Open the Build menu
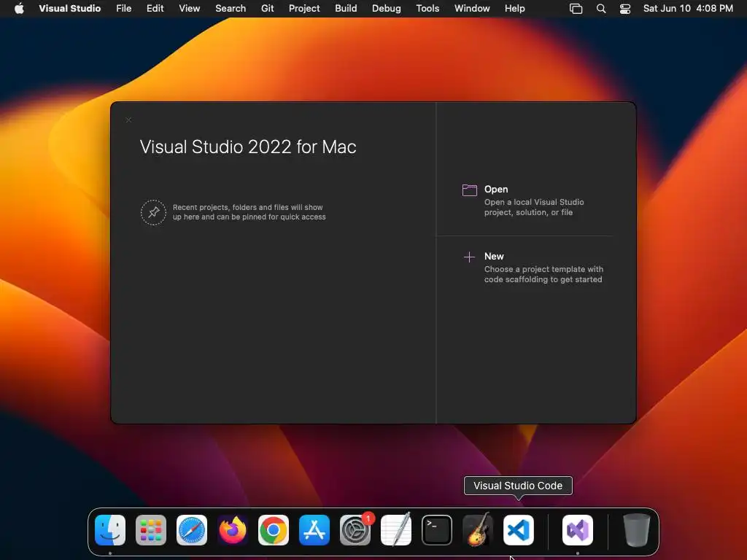Image resolution: width=747 pixels, height=560 pixels. (x=346, y=8)
